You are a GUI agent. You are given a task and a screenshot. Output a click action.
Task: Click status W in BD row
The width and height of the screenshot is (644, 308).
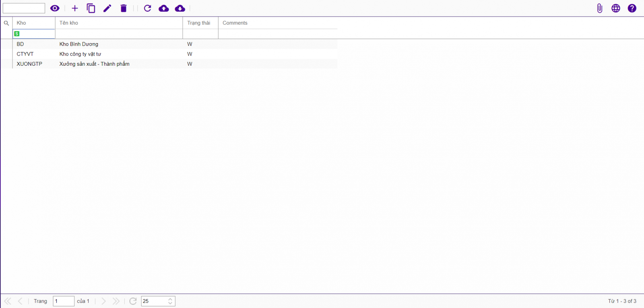[x=190, y=44]
